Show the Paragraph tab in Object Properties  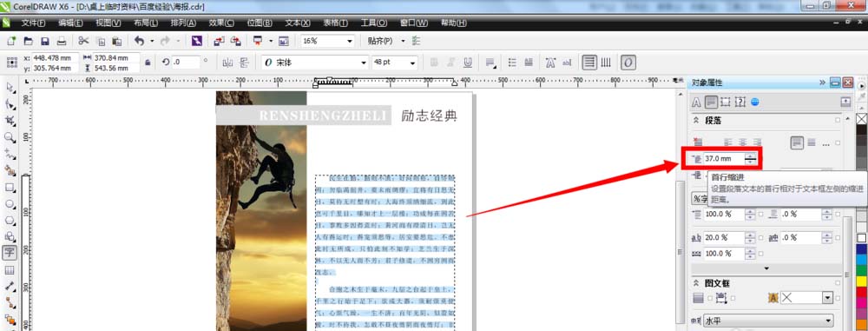point(711,103)
